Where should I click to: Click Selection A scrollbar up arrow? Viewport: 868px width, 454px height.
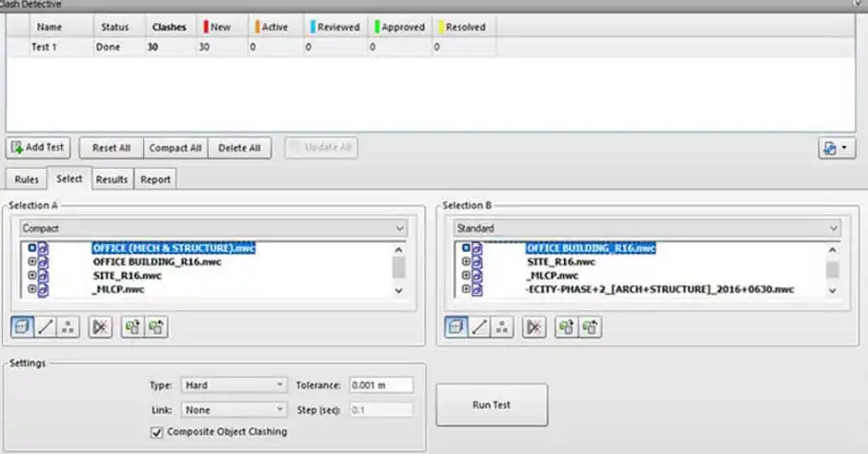pyautogui.click(x=398, y=250)
